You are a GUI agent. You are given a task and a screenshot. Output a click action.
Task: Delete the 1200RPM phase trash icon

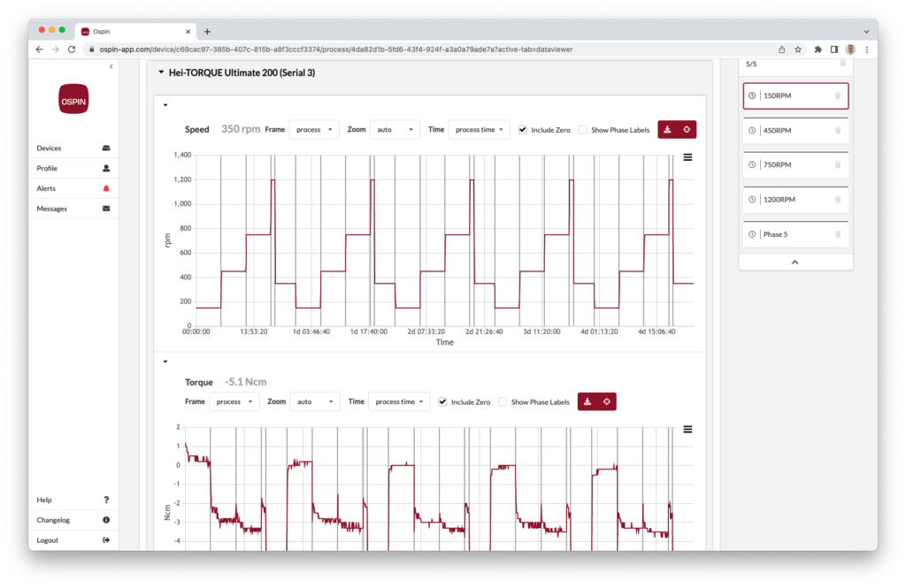837,199
